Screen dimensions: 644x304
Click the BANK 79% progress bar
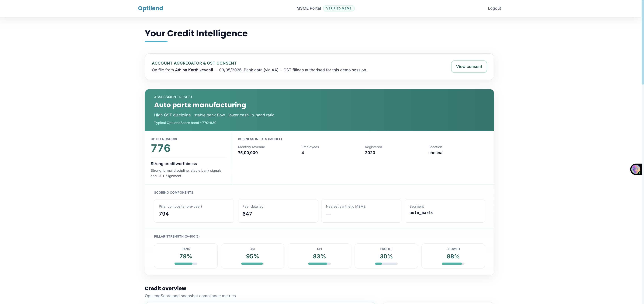186,263
